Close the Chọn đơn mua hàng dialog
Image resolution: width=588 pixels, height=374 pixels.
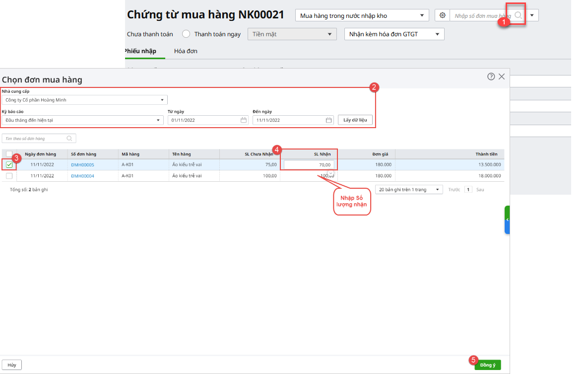click(502, 76)
